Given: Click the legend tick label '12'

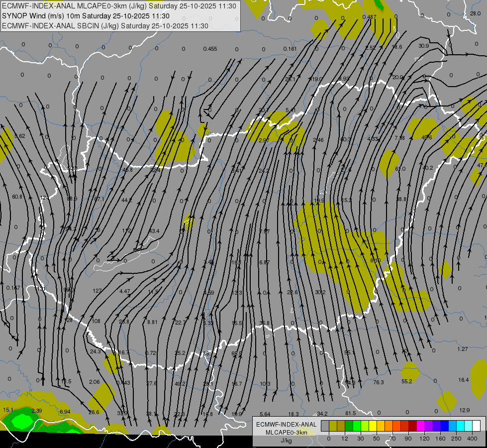Looking at the screenshot, I should coord(345,439).
